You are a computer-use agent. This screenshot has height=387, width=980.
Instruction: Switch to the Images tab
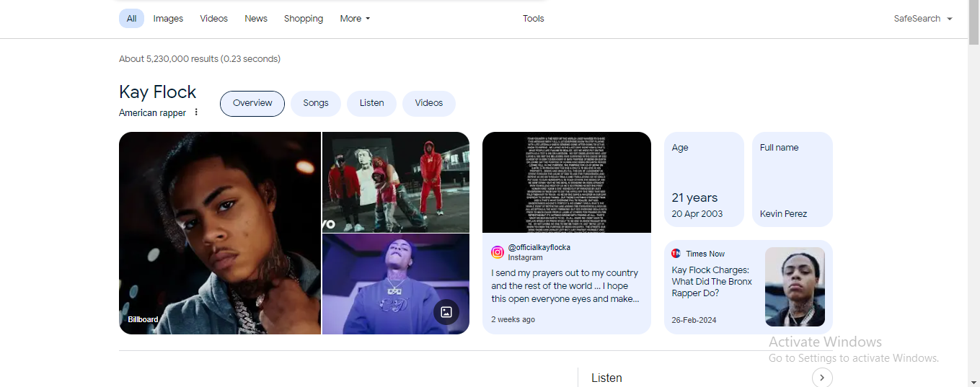click(x=168, y=19)
